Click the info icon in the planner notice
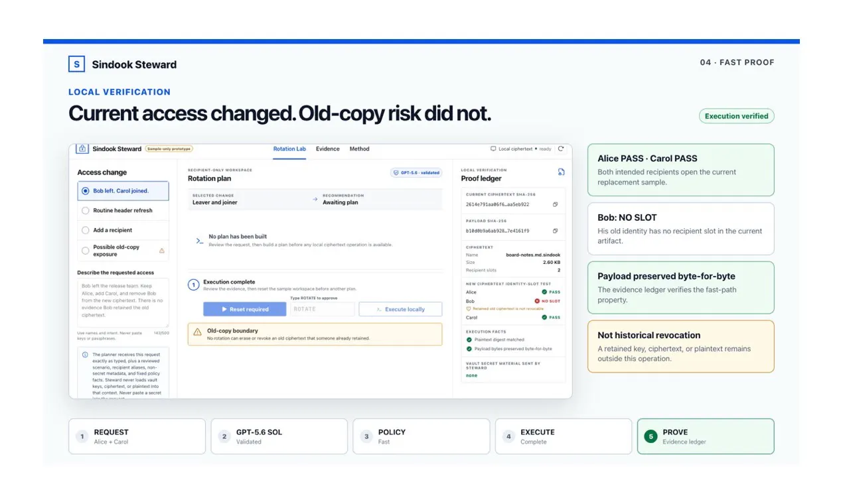The image size is (843, 504). [x=84, y=355]
